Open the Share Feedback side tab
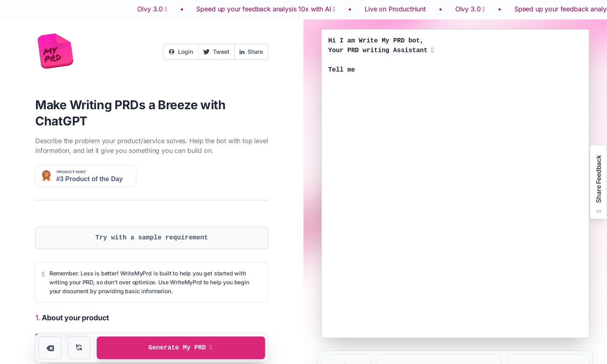This screenshot has width=607, height=364. 599,182
